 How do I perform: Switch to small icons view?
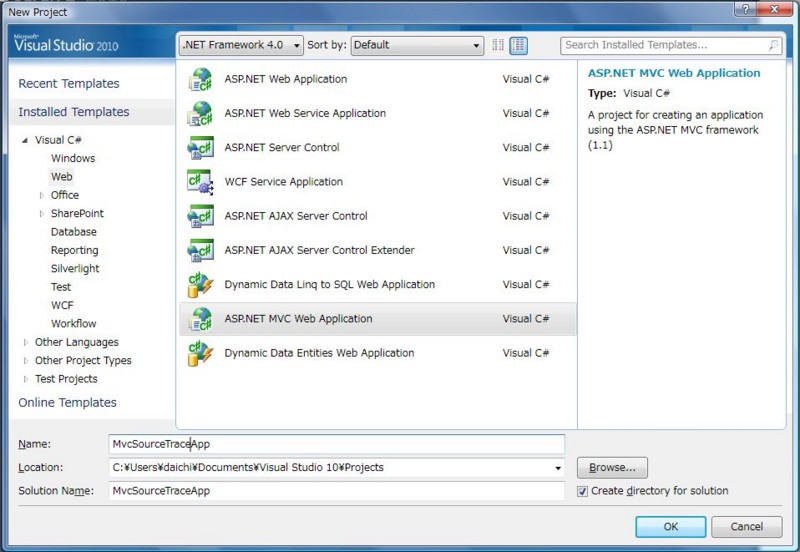498,45
